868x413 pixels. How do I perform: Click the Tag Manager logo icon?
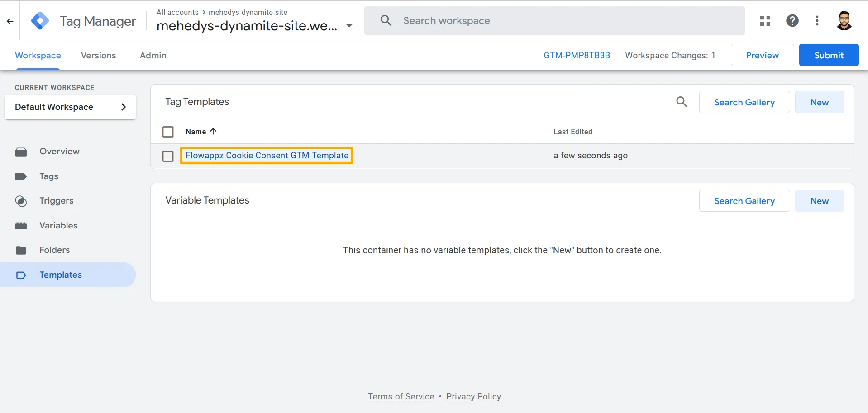(40, 21)
